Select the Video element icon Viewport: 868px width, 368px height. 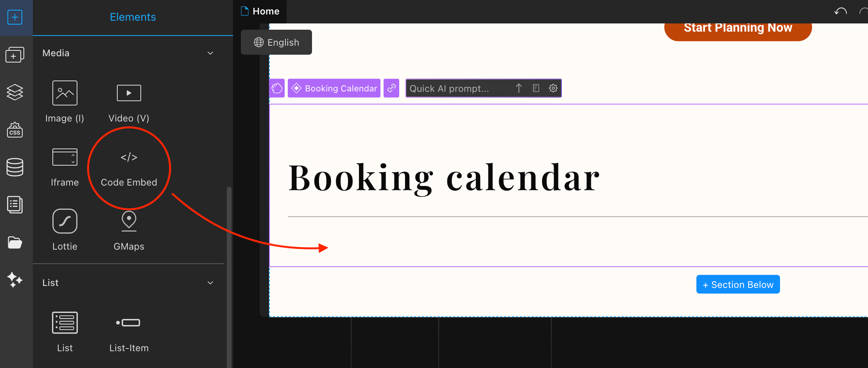[129, 93]
